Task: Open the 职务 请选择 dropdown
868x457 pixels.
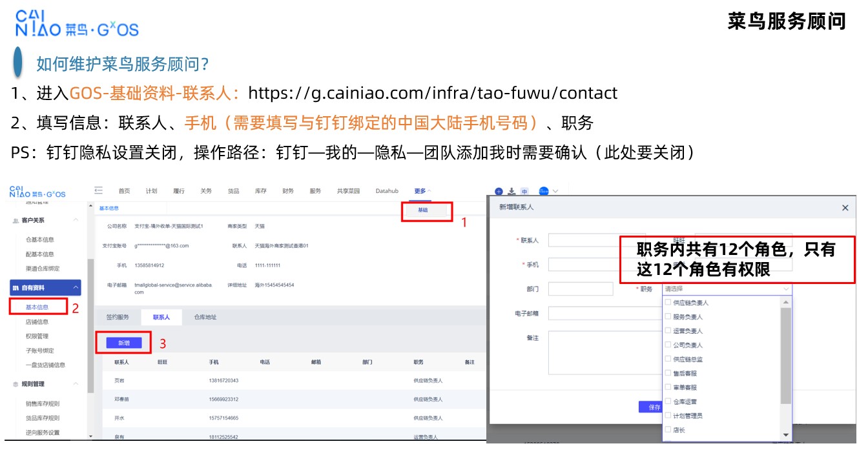Action: [727, 289]
